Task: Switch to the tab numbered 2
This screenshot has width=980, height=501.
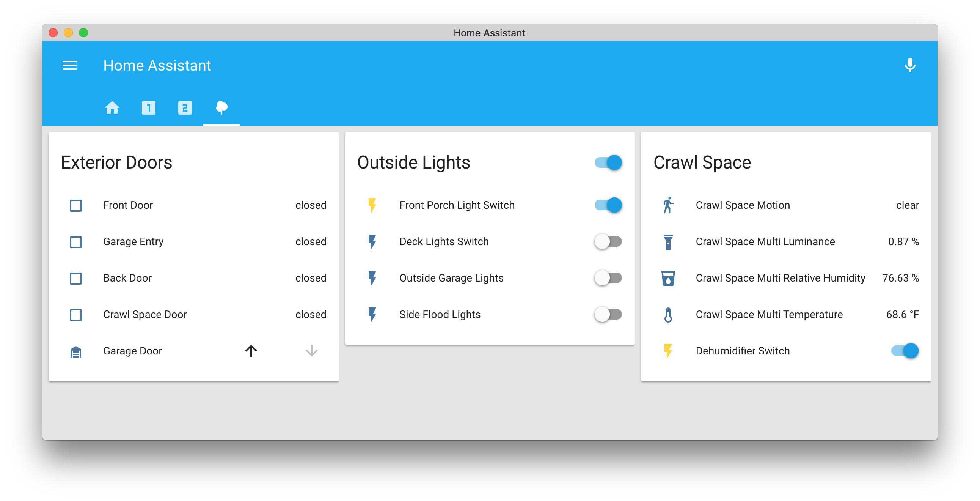Action: (x=185, y=108)
